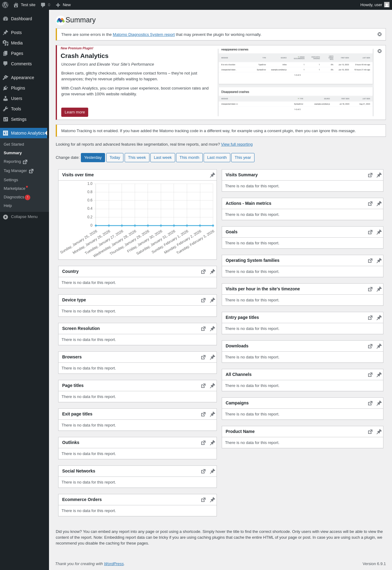Open Product Name external report icon
392x570 pixels.
click(370, 432)
